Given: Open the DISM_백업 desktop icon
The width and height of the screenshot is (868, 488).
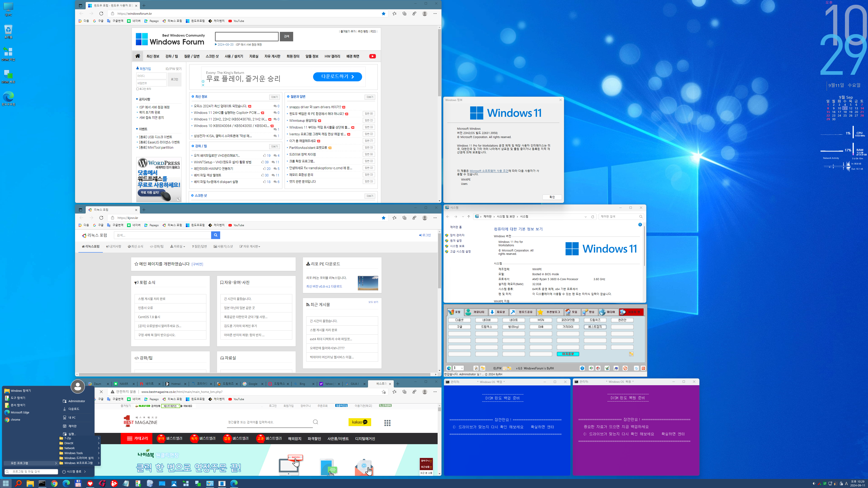Looking at the screenshot, I should [8, 54].
